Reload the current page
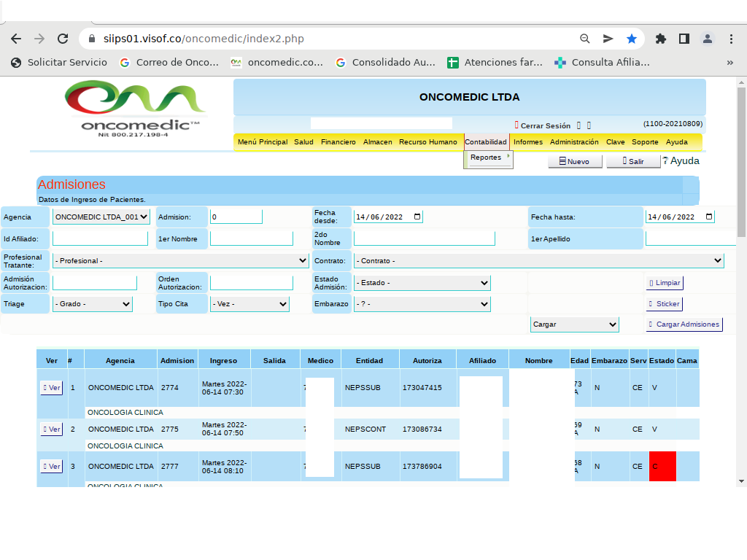747x560 pixels. 63,39
